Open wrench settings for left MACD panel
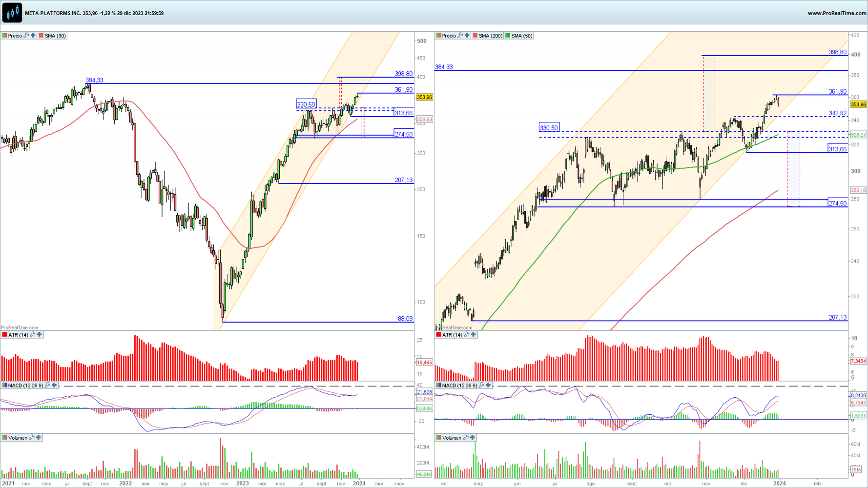 tap(47, 386)
